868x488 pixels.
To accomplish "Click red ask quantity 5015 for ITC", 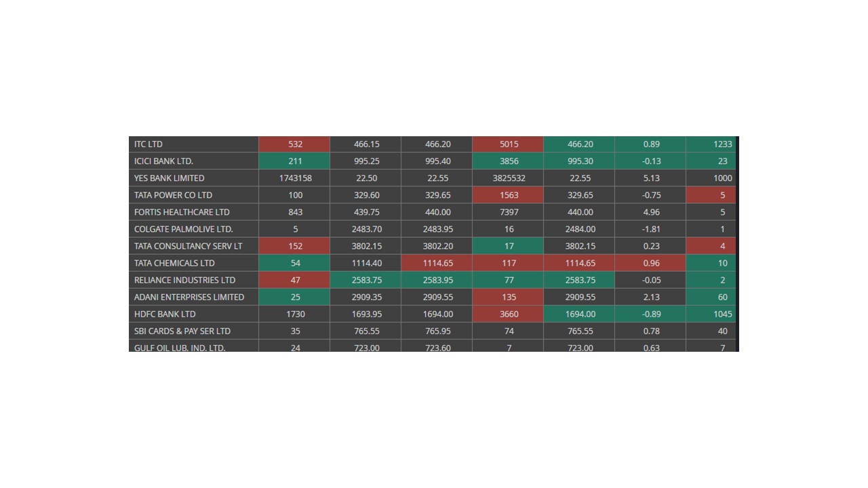I will 508,144.
